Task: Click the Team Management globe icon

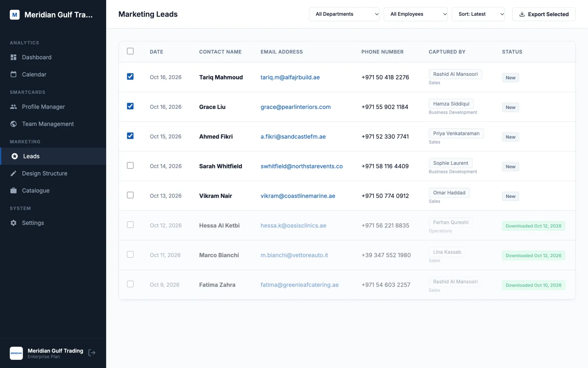Action: click(x=14, y=124)
